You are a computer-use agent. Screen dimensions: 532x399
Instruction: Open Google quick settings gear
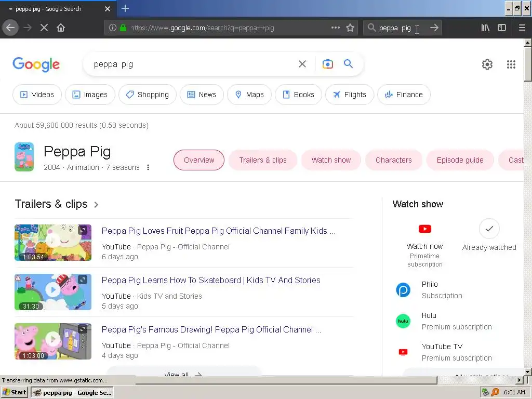(487, 64)
